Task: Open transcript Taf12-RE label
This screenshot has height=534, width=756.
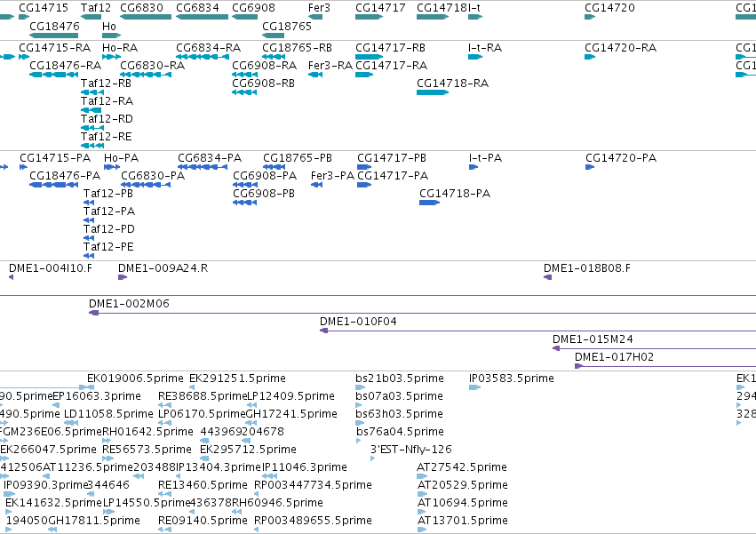Action: [x=106, y=137]
